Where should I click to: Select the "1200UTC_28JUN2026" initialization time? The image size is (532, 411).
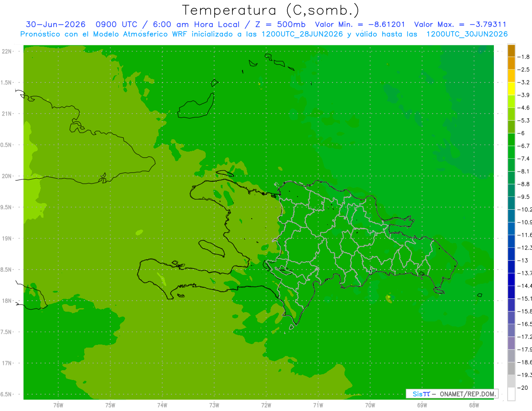[x=302, y=34]
